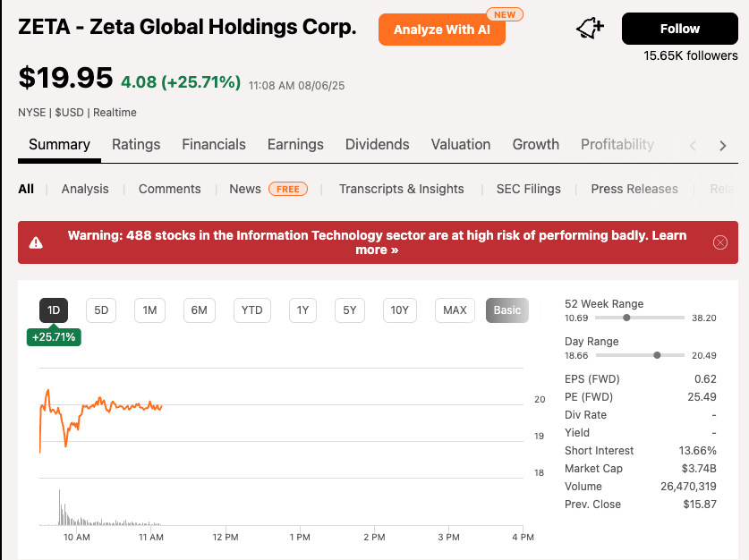
Task: Click the +25.71% green badge
Action: point(54,337)
